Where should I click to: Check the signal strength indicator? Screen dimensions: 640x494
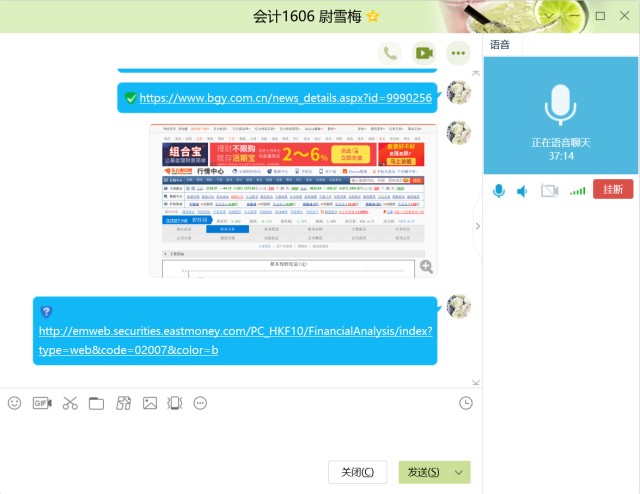(578, 191)
